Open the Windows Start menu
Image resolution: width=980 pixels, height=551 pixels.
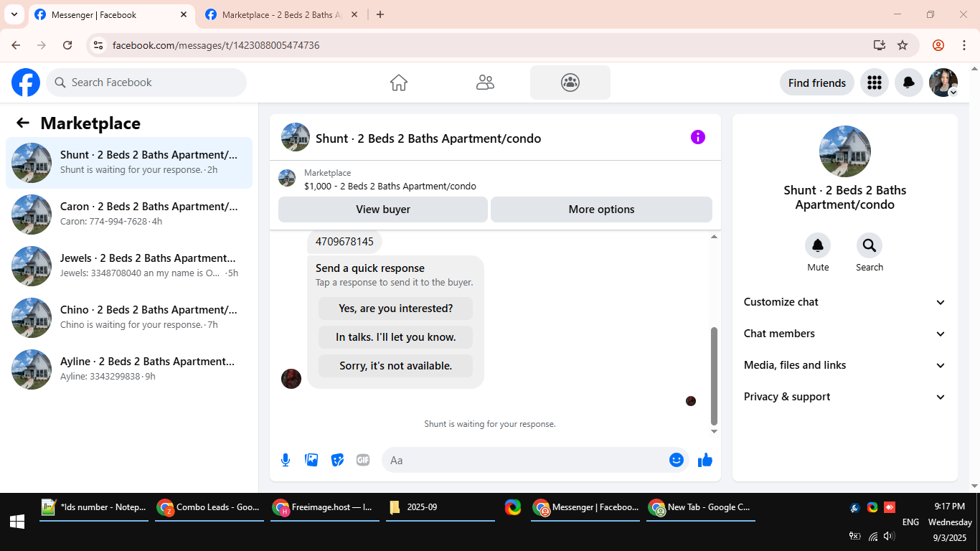[17, 522]
